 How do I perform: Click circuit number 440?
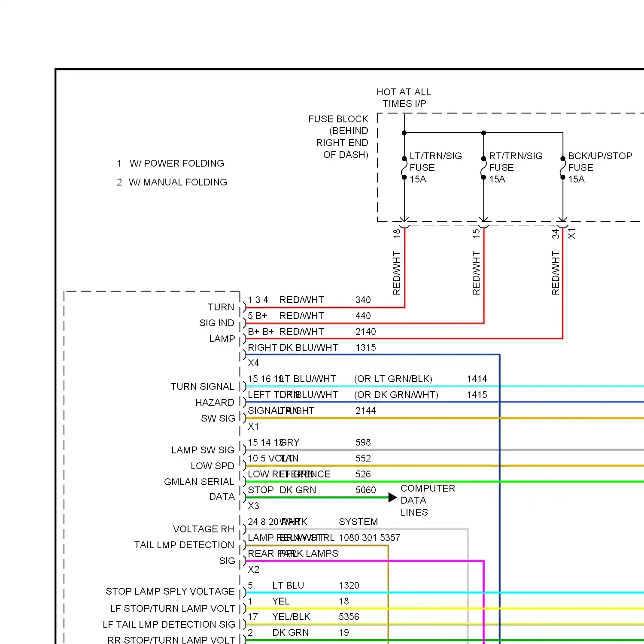[x=363, y=316]
